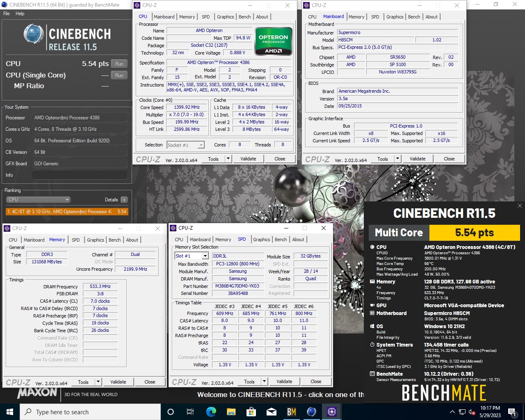Click the Opteron processor logo in CPU-Z
Screen dimensions: 525x420
(273, 41)
